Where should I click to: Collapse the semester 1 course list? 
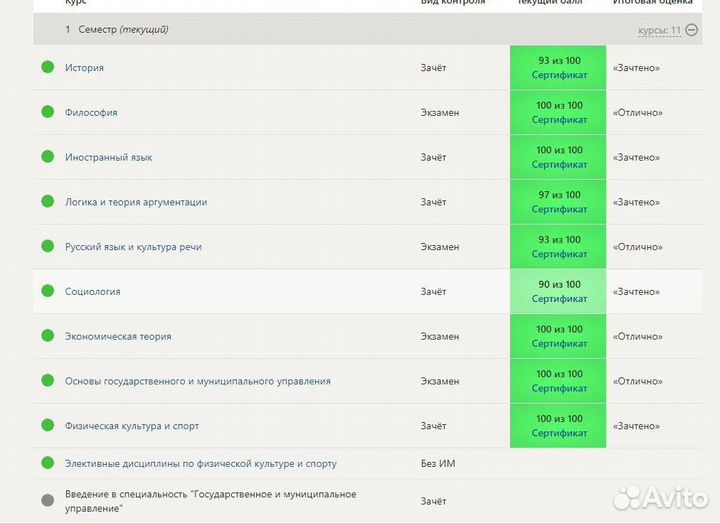[692, 30]
